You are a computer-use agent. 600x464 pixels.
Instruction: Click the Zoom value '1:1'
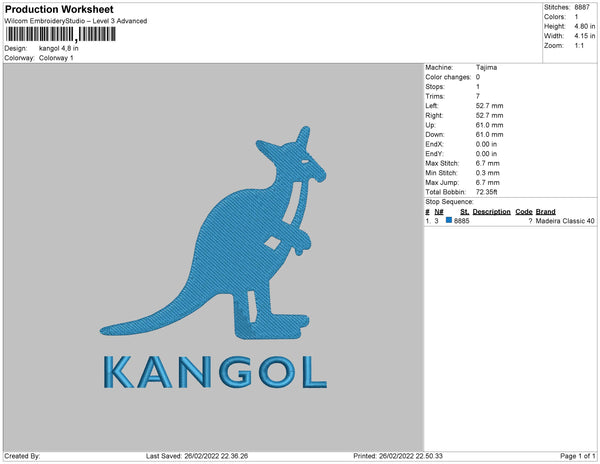(579, 46)
